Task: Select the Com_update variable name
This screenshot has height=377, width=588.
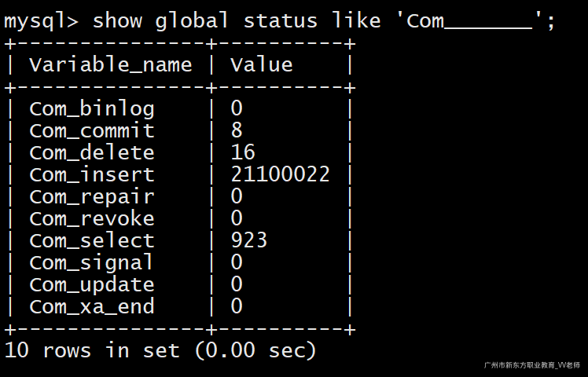Action: [x=92, y=284]
